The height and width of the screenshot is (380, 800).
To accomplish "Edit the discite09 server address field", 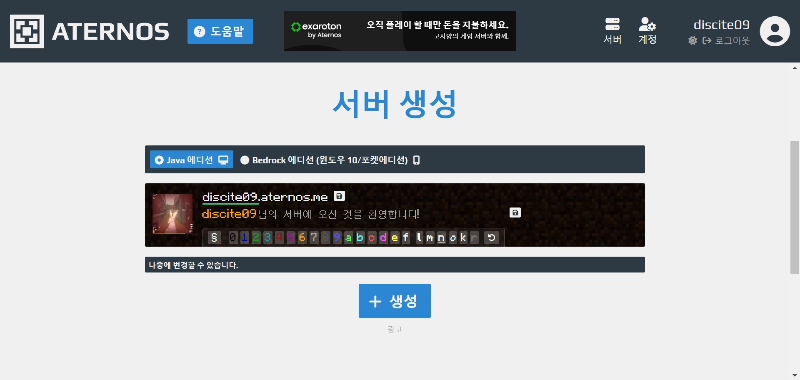I will pos(230,197).
